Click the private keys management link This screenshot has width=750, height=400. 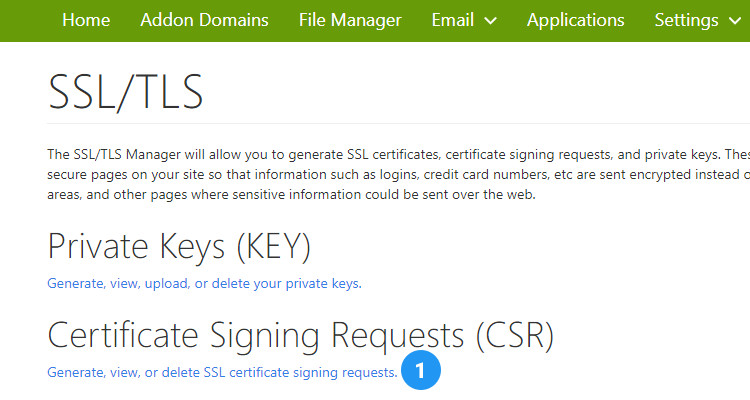coord(204,283)
